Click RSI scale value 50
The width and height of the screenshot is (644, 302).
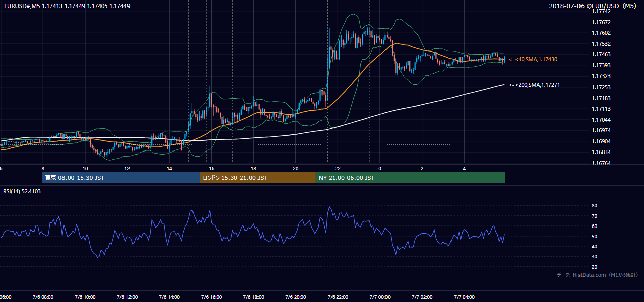[x=595, y=236]
